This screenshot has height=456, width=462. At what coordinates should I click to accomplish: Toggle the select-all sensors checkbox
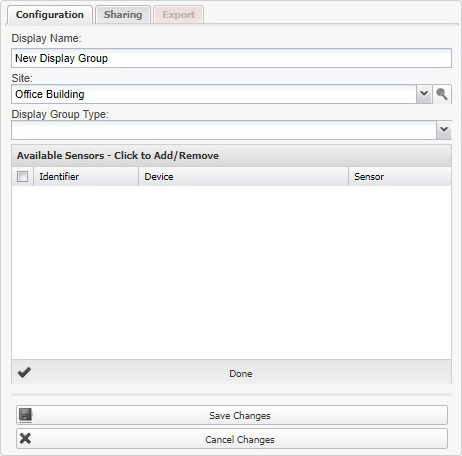click(22, 176)
